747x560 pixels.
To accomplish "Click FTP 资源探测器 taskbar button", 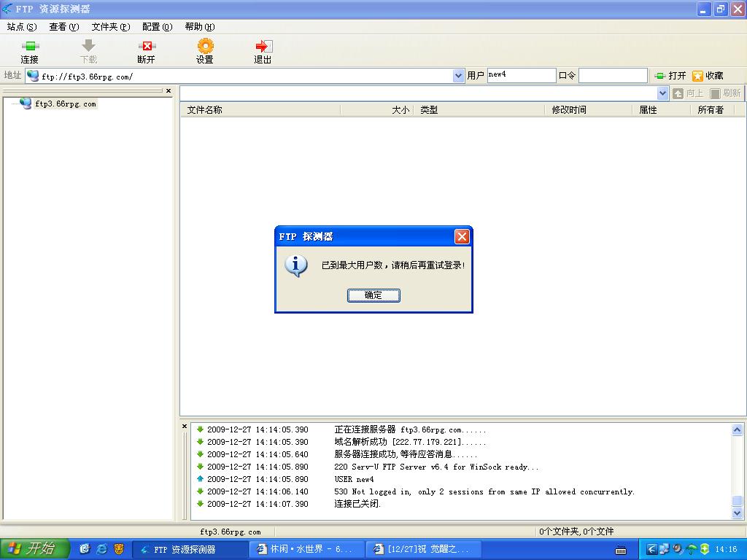I will (x=190, y=550).
